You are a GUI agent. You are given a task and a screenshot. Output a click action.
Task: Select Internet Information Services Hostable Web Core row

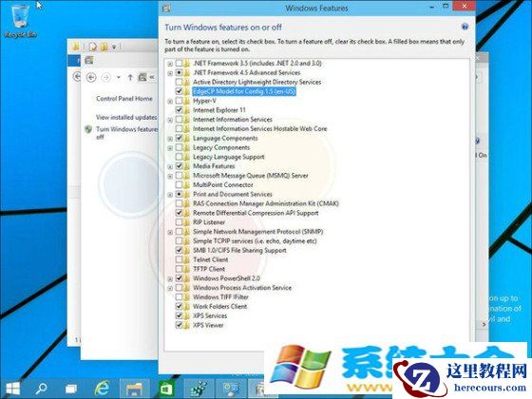click(x=260, y=128)
